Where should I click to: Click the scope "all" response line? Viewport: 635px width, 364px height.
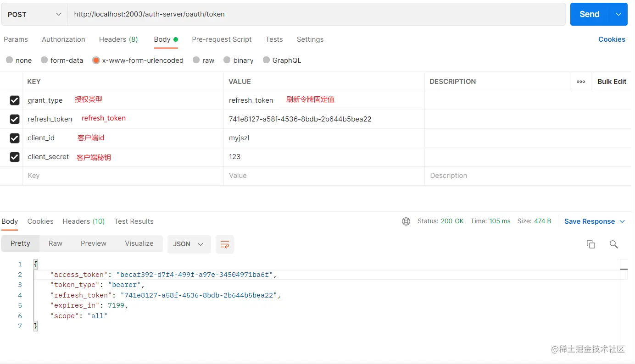(79, 316)
